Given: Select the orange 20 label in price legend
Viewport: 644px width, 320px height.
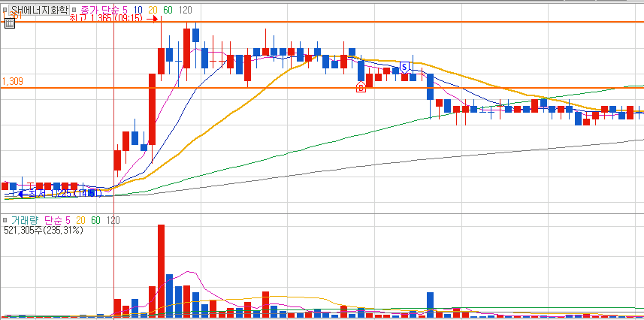Looking at the screenshot, I should 153,10.
